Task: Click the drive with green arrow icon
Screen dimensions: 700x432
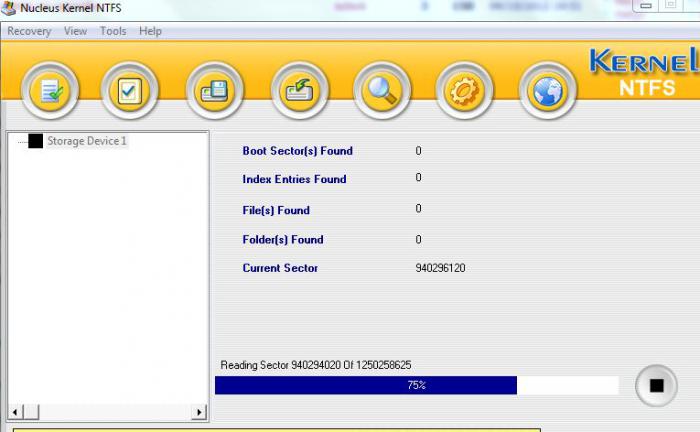Action: [x=299, y=92]
